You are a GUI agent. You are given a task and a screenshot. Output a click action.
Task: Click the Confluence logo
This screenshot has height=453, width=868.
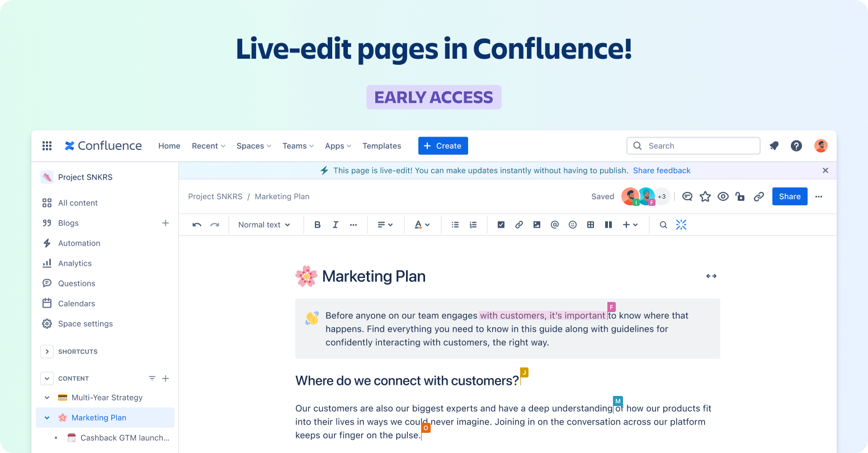pyautogui.click(x=103, y=146)
